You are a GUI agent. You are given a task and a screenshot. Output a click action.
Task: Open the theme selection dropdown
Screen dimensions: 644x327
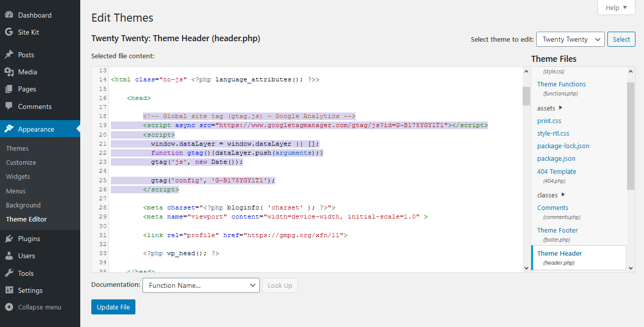pyautogui.click(x=570, y=39)
